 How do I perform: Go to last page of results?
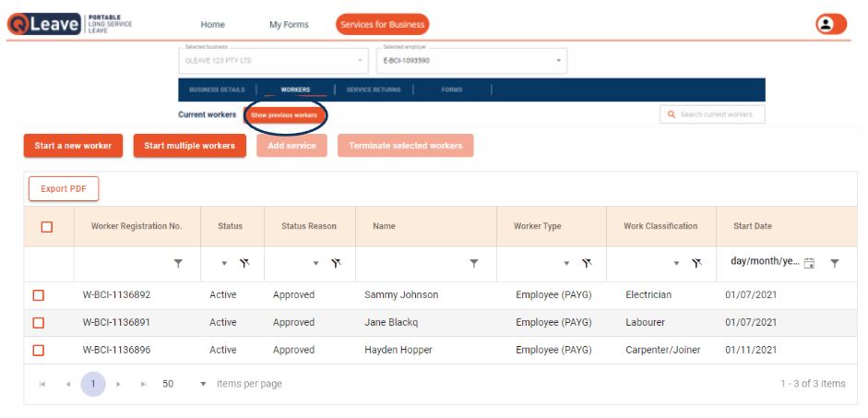point(143,384)
